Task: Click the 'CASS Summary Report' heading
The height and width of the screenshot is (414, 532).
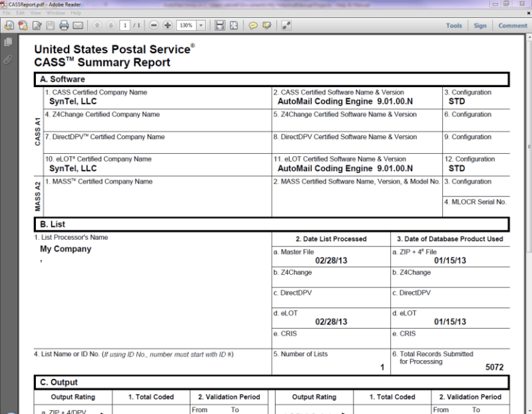Action: click(x=102, y=63)
